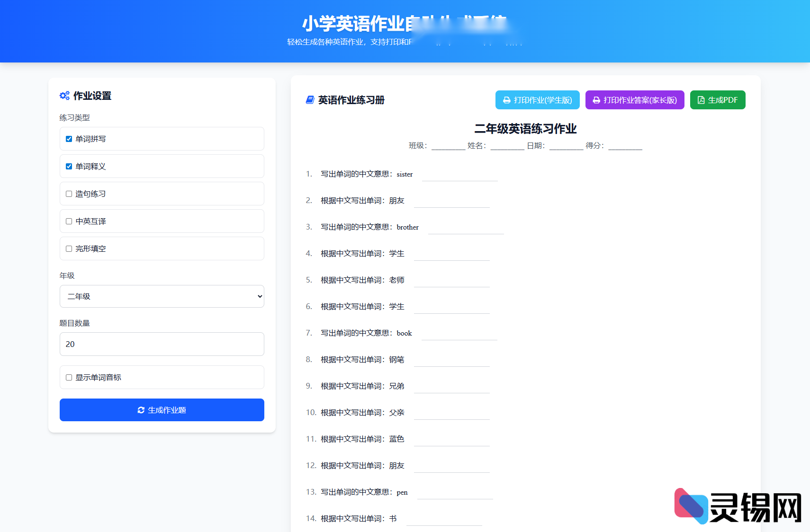The height and width of the screenshot is (532, 810).
Task: Enable 显示单词音标 option
Action: [x=69, y=377]
